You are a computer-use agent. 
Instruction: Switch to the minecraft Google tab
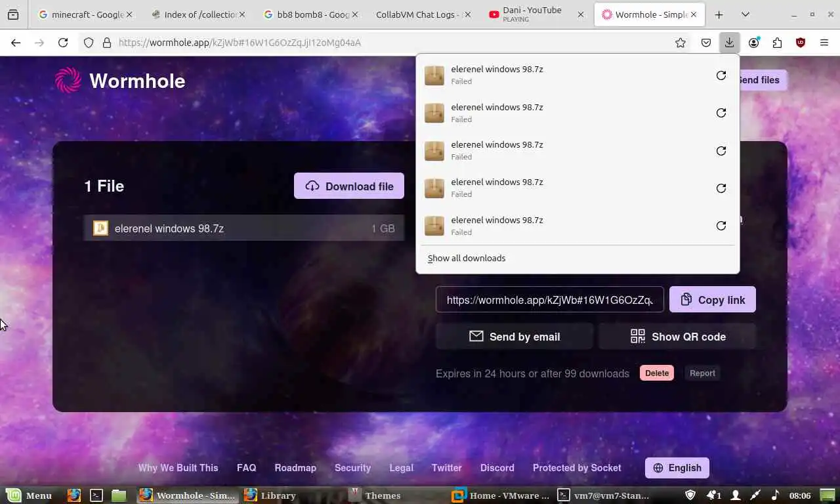tap(85, 14)
